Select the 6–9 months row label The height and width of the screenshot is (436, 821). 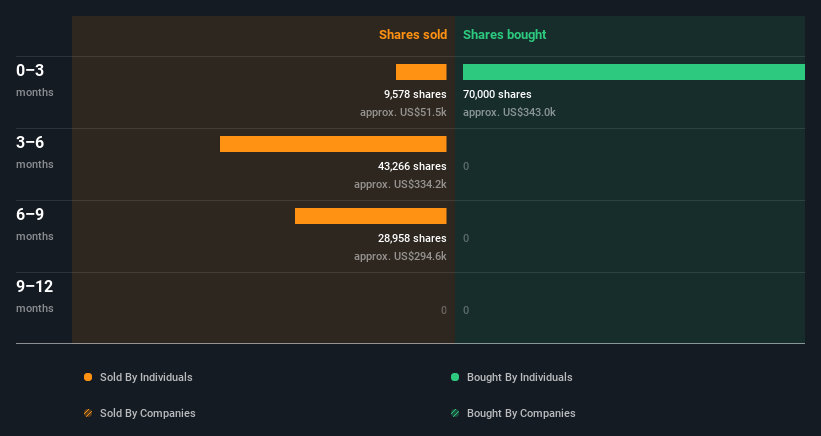point(35,224)
